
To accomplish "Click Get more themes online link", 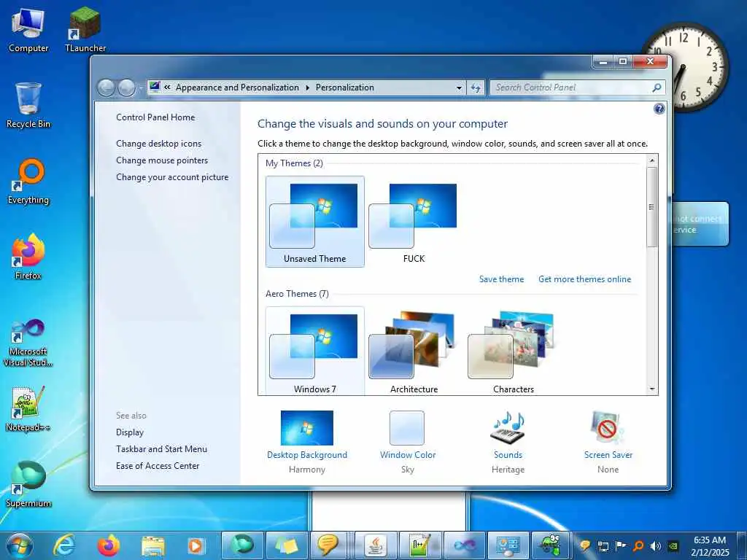I will [584, 279].
